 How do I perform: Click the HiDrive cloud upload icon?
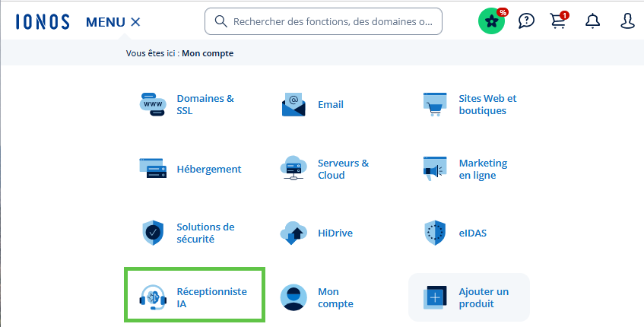tap(293, 233)
